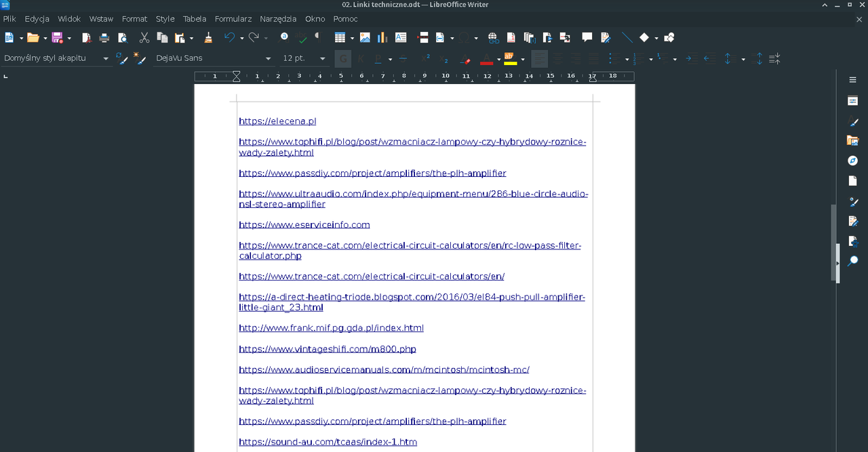
Task: Toggle superscript formatting
Action: [x=426, y=58]
